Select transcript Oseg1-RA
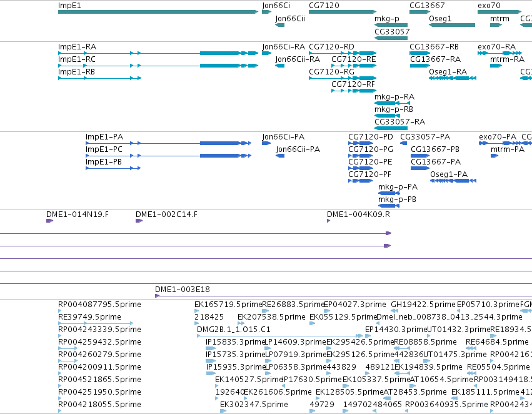 tap(453, 78)
